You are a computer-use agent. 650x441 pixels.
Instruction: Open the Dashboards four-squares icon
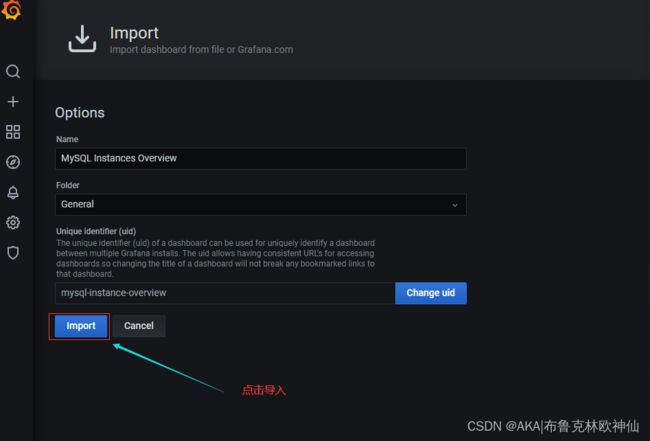13,132
